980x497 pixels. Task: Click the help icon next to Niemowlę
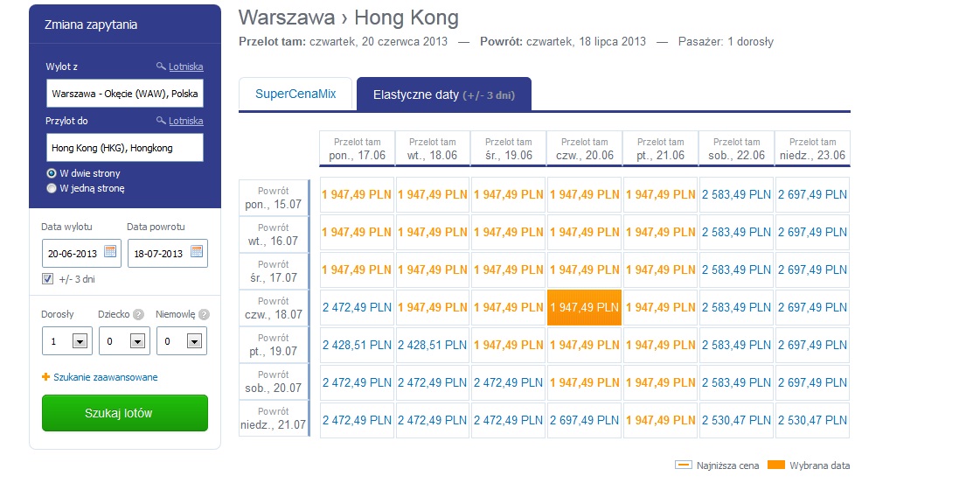point(204,314)
